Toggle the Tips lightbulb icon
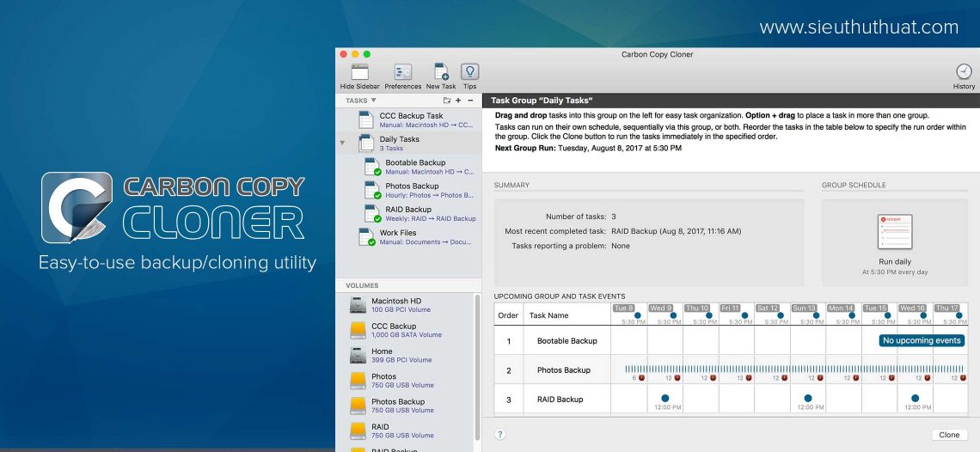The height and width of the screenshot is (452, 980). pyautogui.click(x=470, y=72)
